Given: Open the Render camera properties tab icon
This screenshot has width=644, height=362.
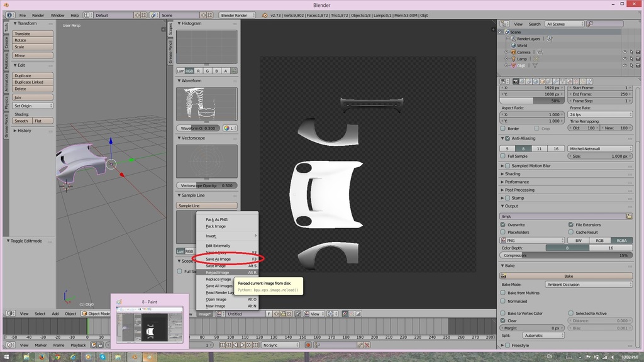Looking at the screenshot, I should [515, 81].
